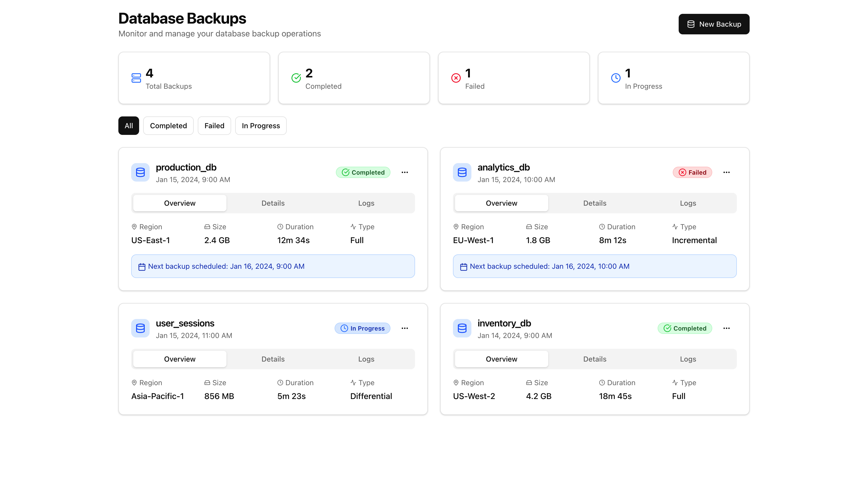
Task: Click the Type activity icon in production_db
Action: (x=353, y=227)
